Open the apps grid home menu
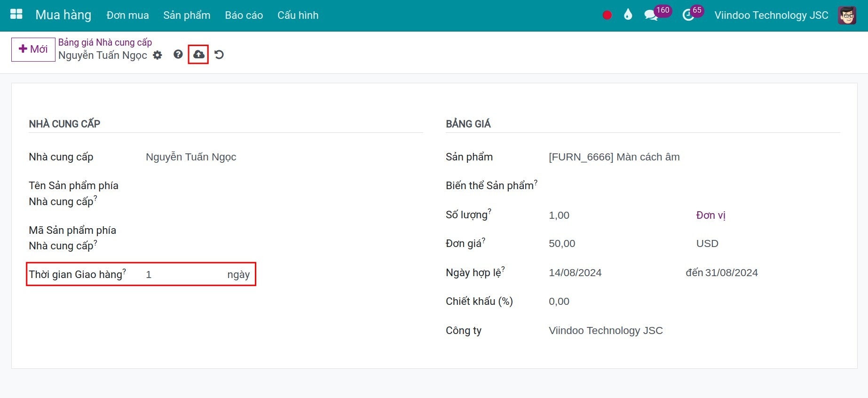868x398 pixels. pos(16,15)
